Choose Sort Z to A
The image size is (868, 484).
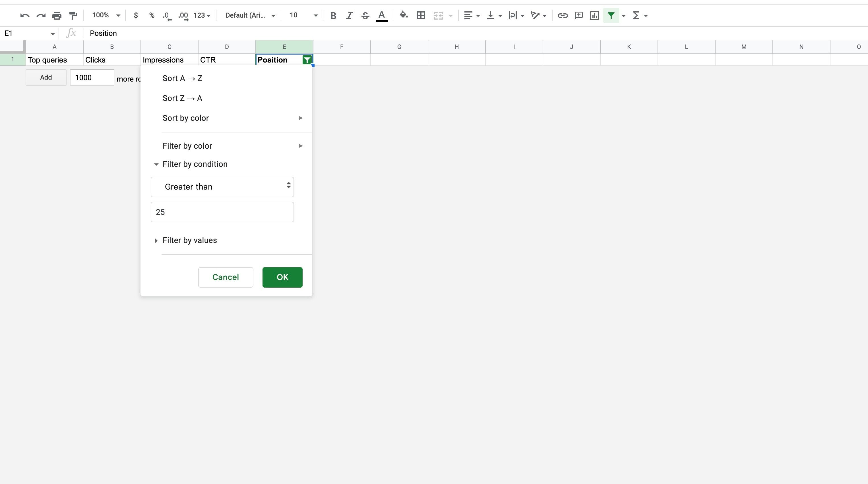(x=226, y=98)
